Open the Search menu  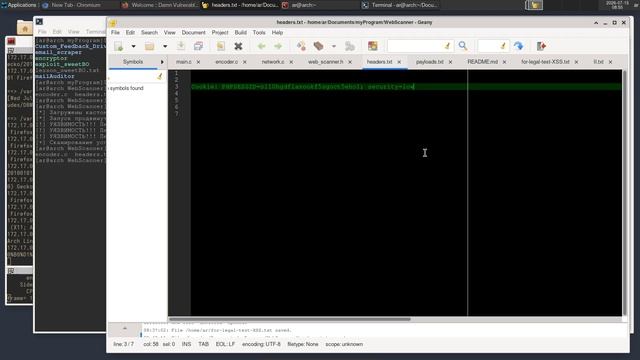pyautogui.click(x=149, y=32)
